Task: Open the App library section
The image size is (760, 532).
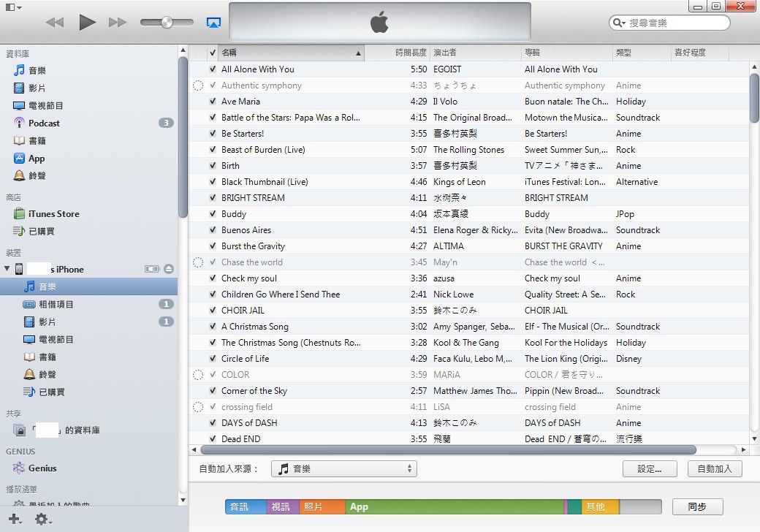Action: click(29, 159)
